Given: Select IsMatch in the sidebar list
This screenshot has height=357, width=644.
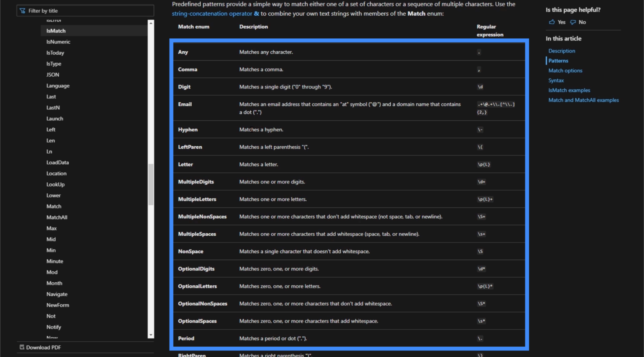Looking at the screenshot, I should click(94, 31).
